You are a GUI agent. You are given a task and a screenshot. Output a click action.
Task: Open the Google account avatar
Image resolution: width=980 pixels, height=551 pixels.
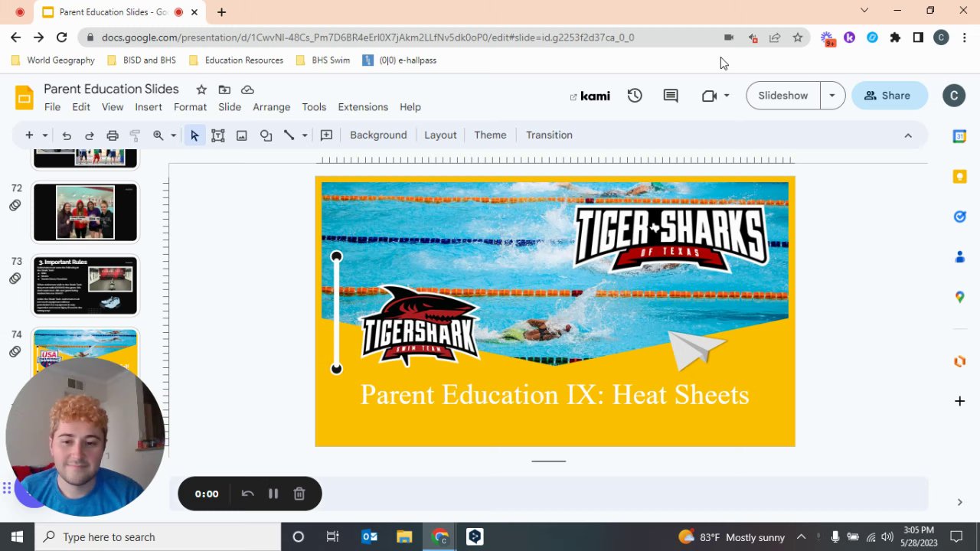[x=954, y=96]
